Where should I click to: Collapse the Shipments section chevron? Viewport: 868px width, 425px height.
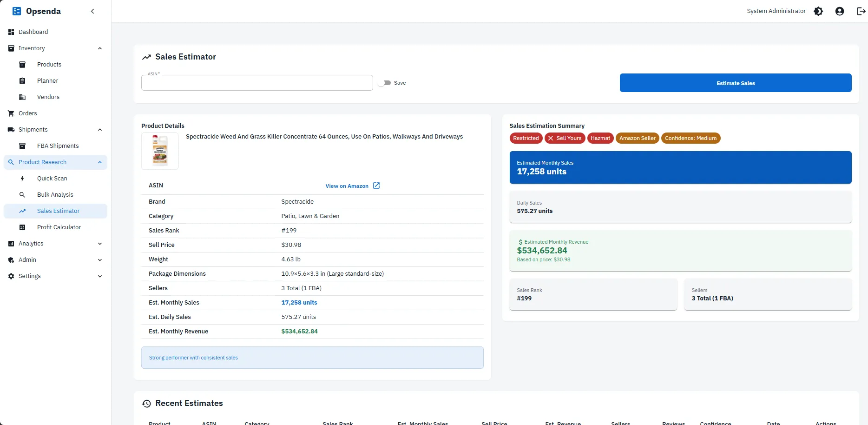point(100,130)
